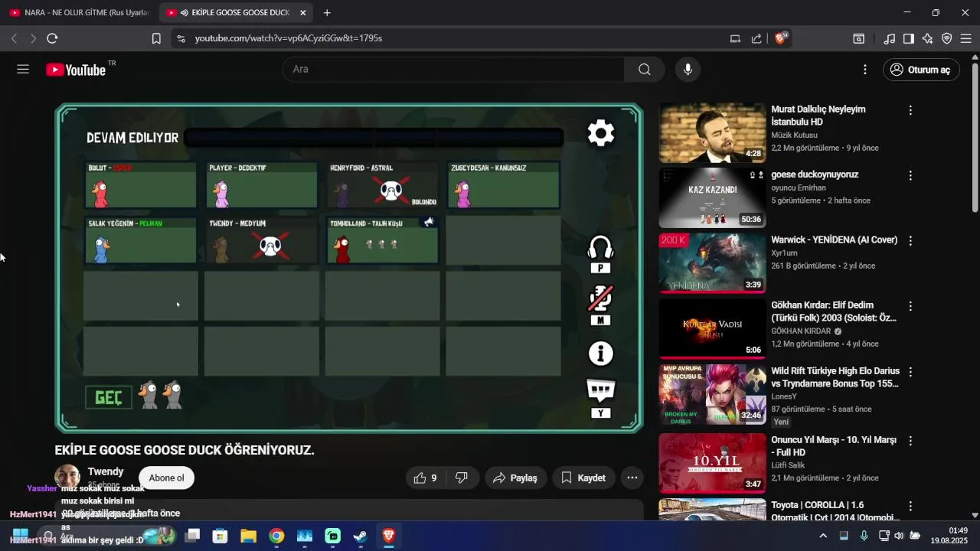Open options menu for Warwick YENİDENA video
This screenshot has width=980, height=551.
[910, 240]
